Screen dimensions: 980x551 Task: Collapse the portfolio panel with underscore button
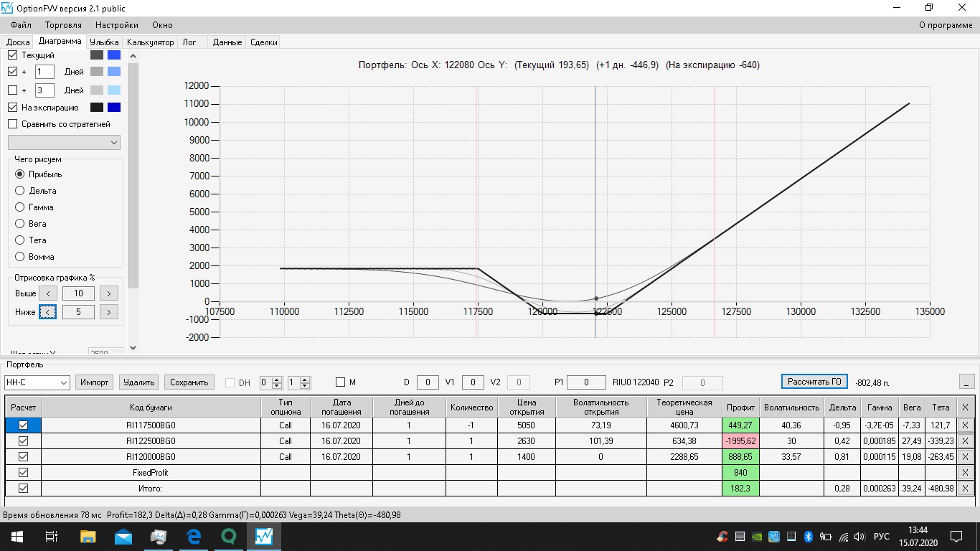(x=967, y=382)
